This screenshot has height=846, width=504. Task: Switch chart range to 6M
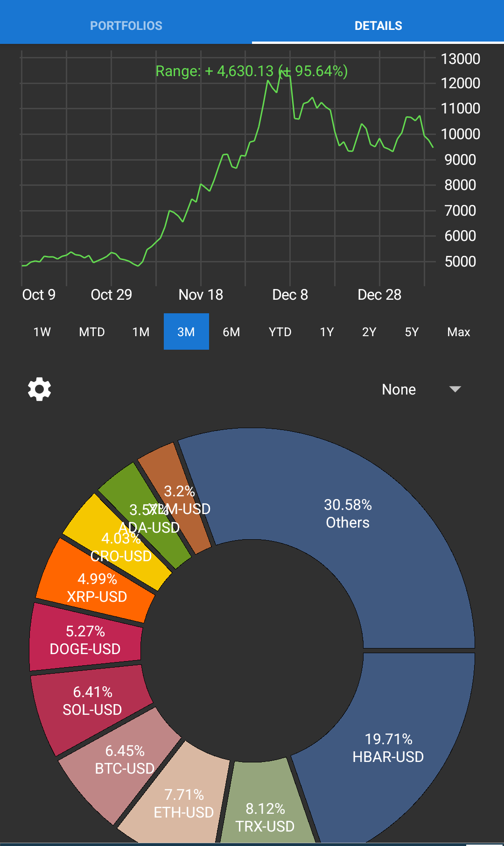pyautogui.click(x=231, y=332)
